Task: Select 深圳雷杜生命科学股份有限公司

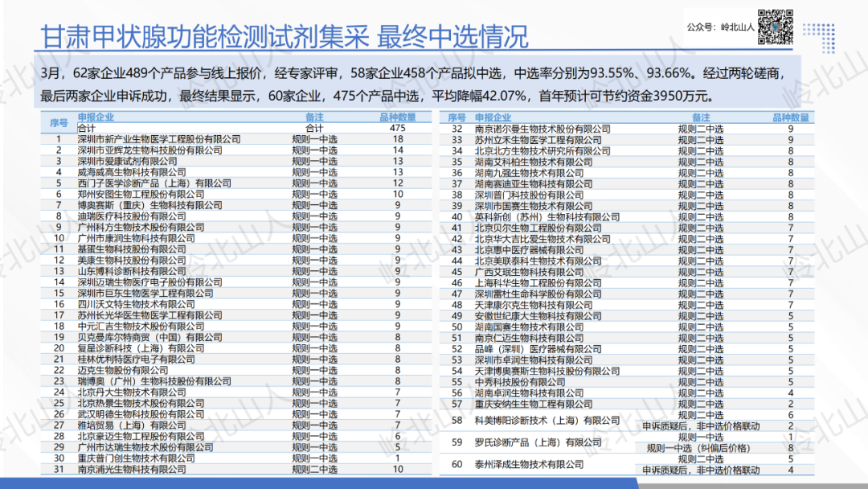Action: pos(538,294)
